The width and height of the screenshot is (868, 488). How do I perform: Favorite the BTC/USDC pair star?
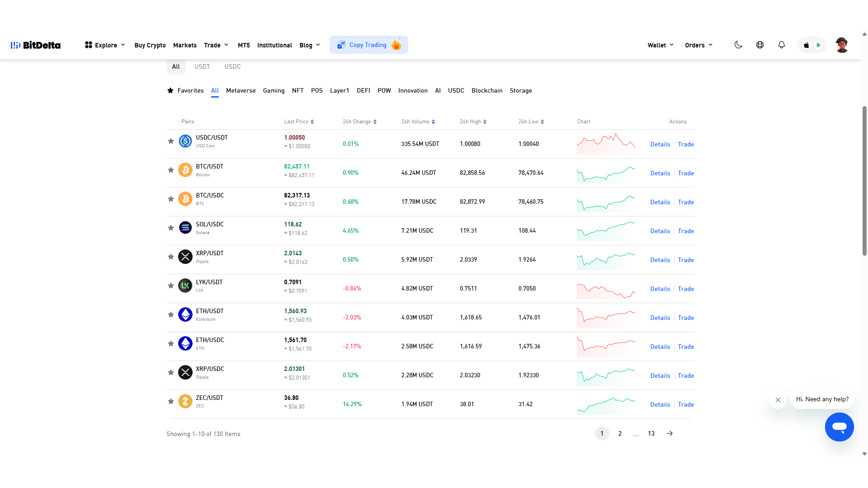pos(171,199)
